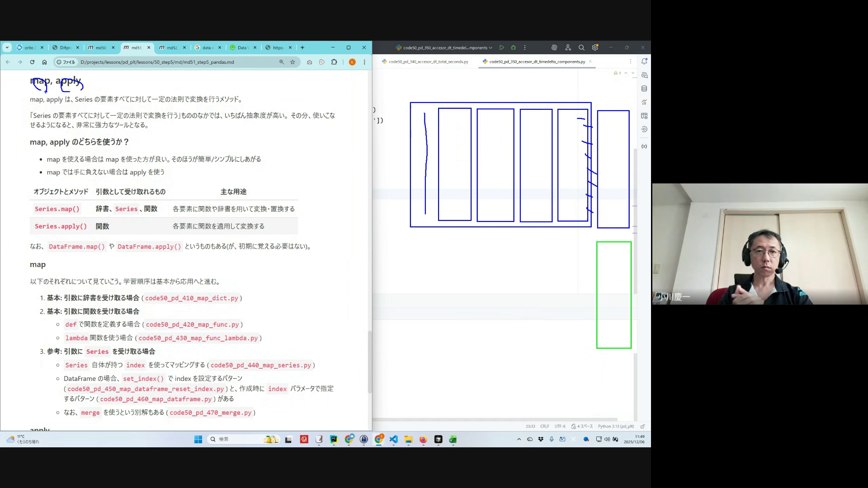Switch to the md52 browser tab

pos(171,47)
